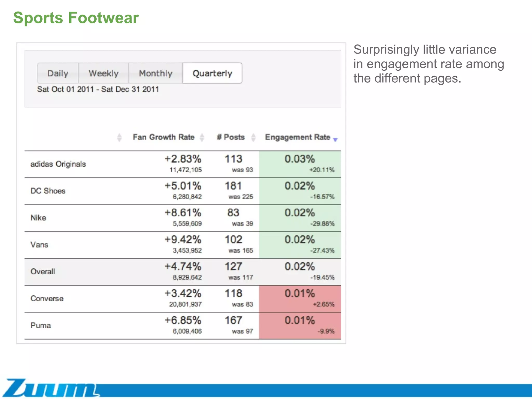The width and height of the screenshot is (532, 399).
Task: Click adidas Originals 0.03% engagement cell
Action: tap(300, 164)
